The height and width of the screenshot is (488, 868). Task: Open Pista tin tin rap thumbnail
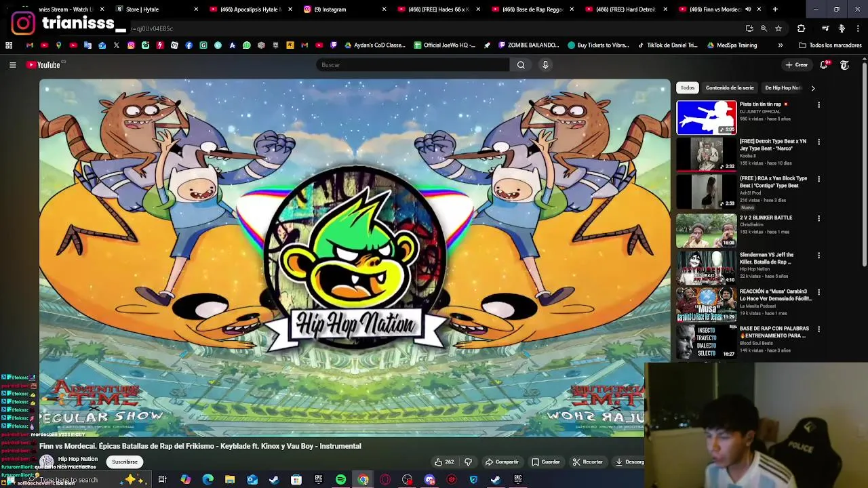click(x=706, y=118)
